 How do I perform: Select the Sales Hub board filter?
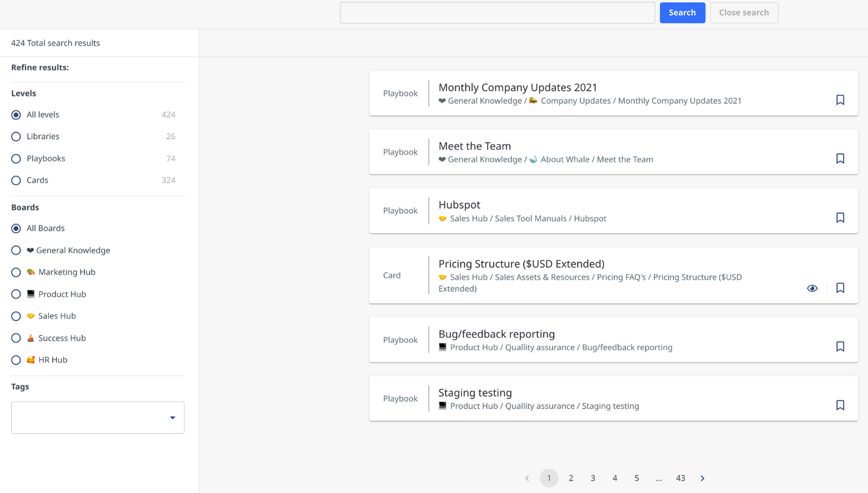tap(16, 316)
